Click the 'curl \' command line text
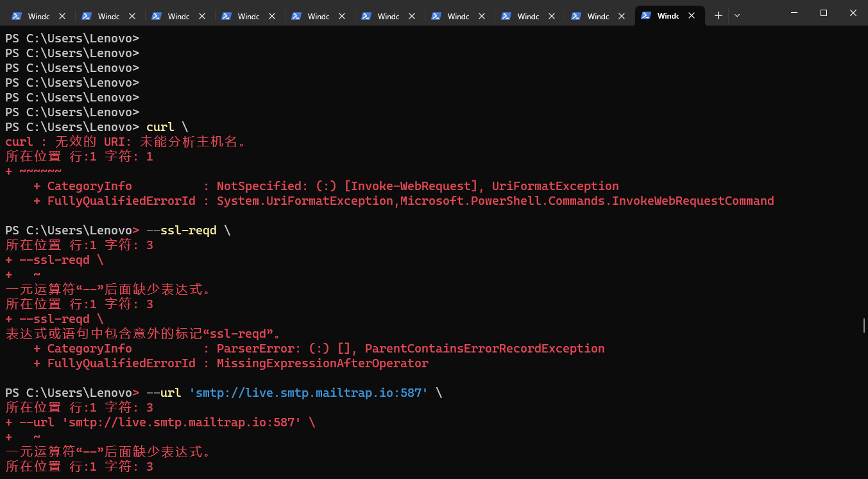This screenshot has width=868, height=479. pyautogui.click(x=167, y=126)
